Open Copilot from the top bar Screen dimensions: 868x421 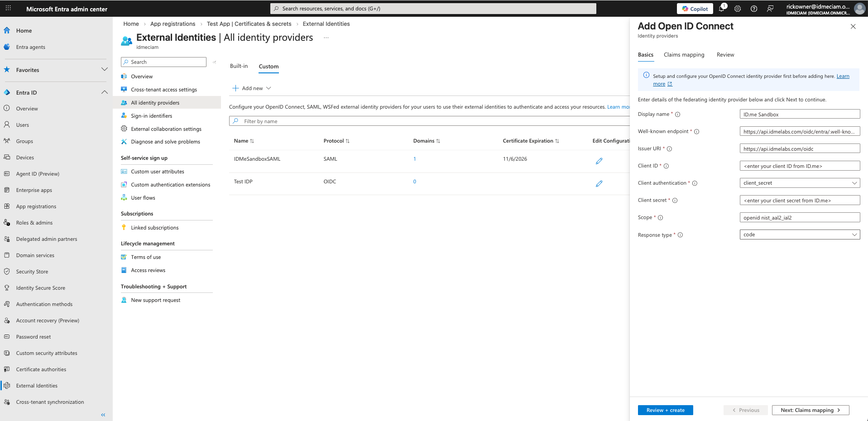point(695,8)
